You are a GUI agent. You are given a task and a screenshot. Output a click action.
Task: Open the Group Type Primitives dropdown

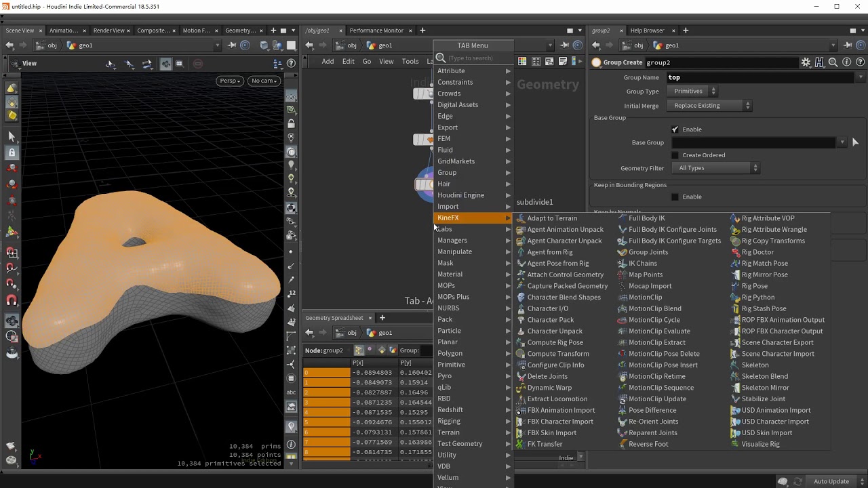point(692,91)
